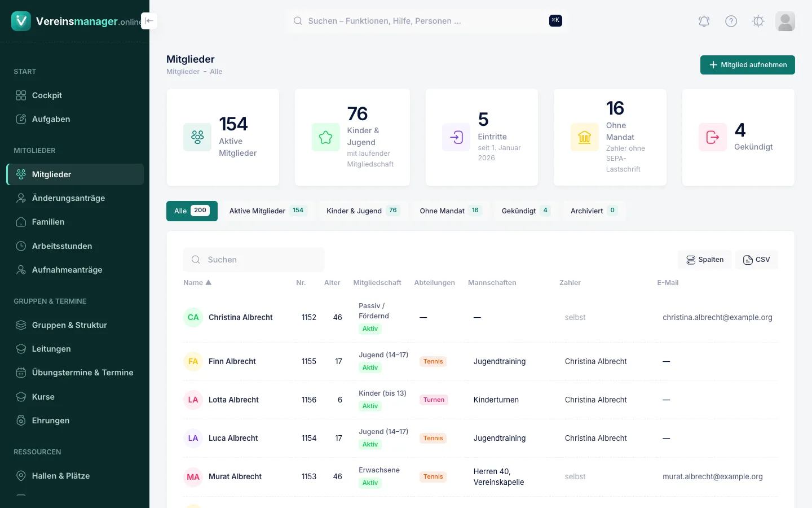The width and height of the screenshot is (812, 508).
Task: Open Cockpit in the sidebar
Action: (74, 95)
